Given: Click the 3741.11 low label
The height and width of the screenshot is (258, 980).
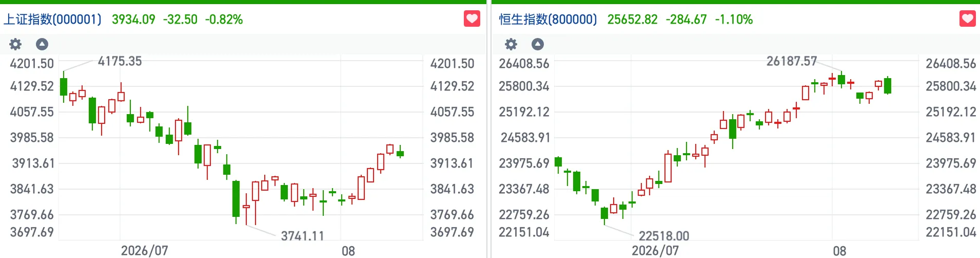Looking at the screenshot, I should (x=303, y=236).
